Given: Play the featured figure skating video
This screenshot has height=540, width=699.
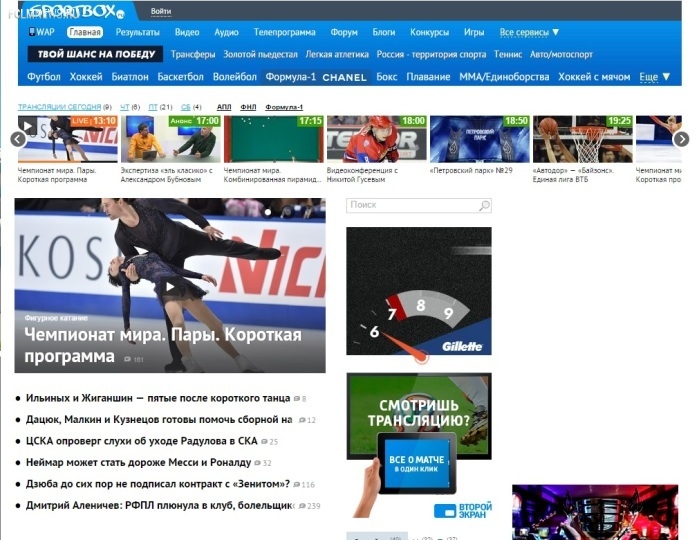Looking at the screenshot, I should click(x=170, y=287).
